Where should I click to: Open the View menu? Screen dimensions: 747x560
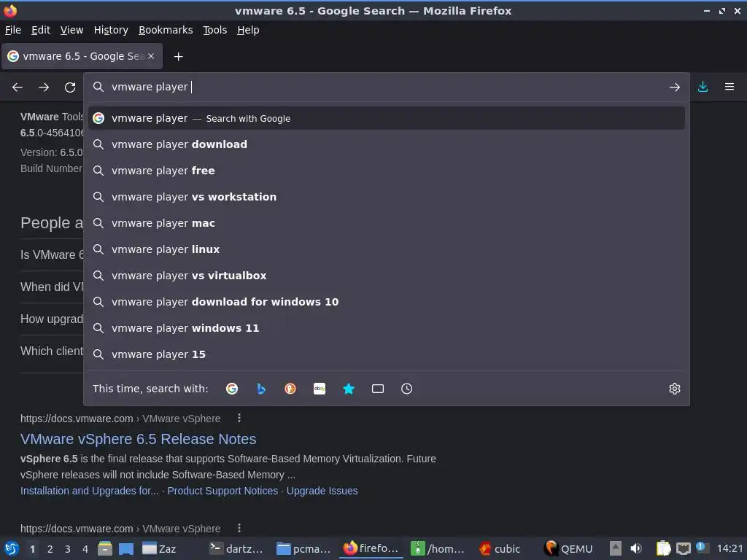pyautogui.click(x=72, y=30)
